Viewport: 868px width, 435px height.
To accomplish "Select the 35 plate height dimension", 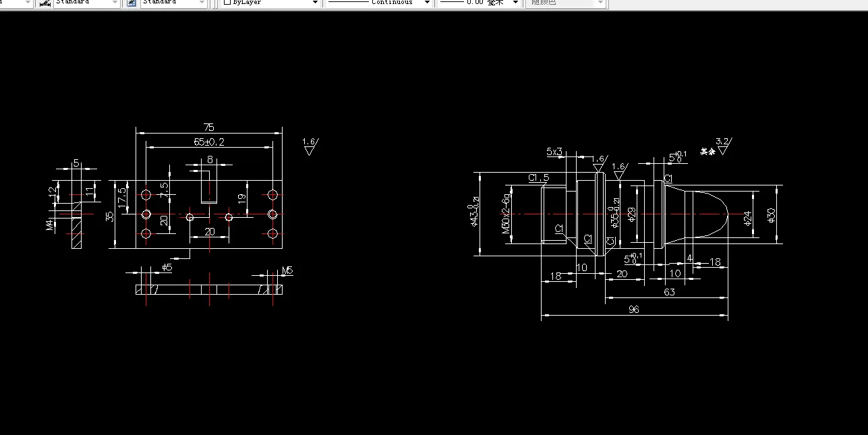I will coord(110,217).
